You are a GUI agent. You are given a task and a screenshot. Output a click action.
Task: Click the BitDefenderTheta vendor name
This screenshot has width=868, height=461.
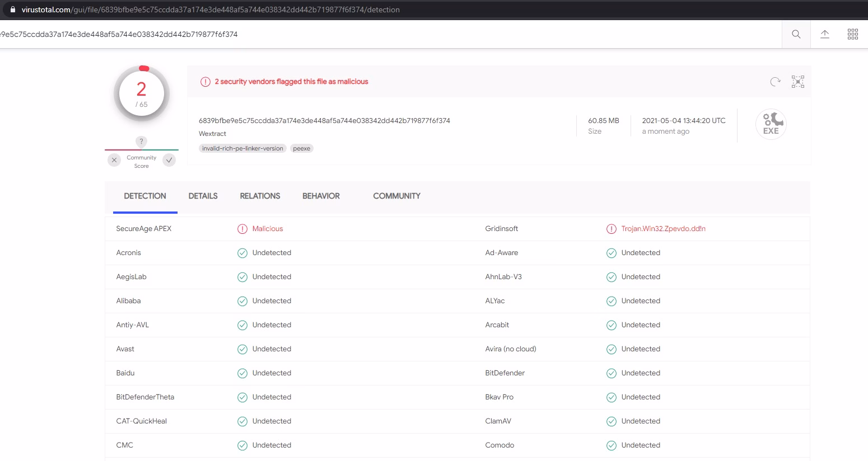pyautogui.click(x=145, y=397)
